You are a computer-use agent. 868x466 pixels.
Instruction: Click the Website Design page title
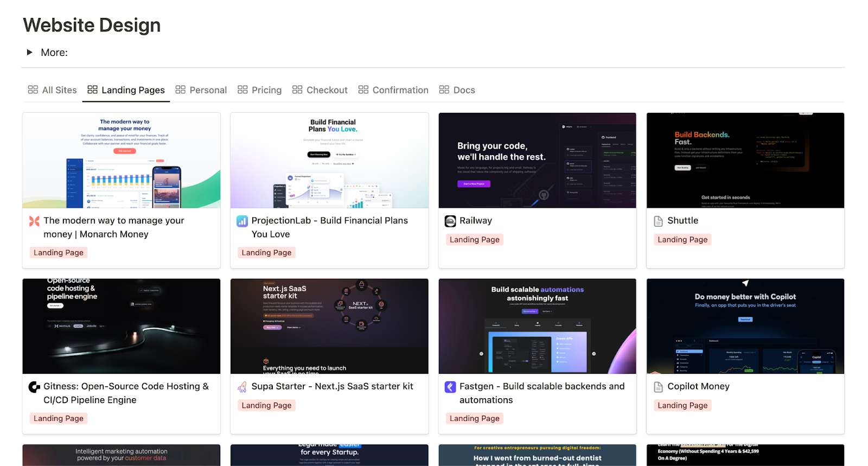point(92,25)
